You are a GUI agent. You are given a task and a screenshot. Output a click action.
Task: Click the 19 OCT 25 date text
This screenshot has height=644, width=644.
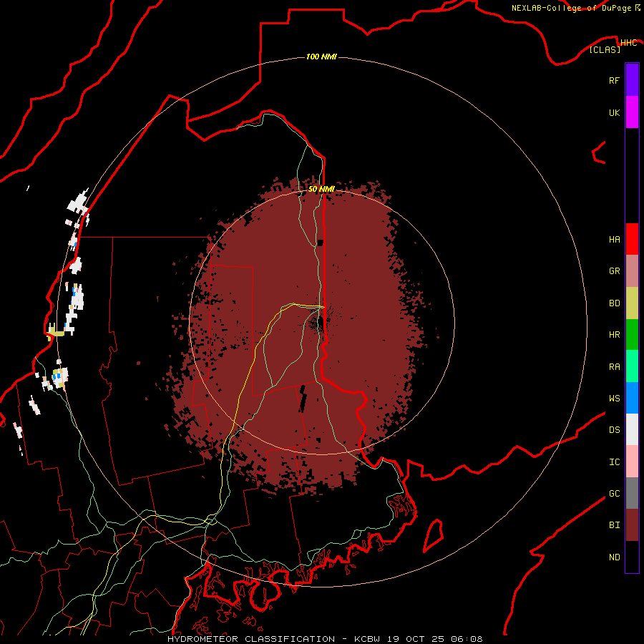[419, 639]
